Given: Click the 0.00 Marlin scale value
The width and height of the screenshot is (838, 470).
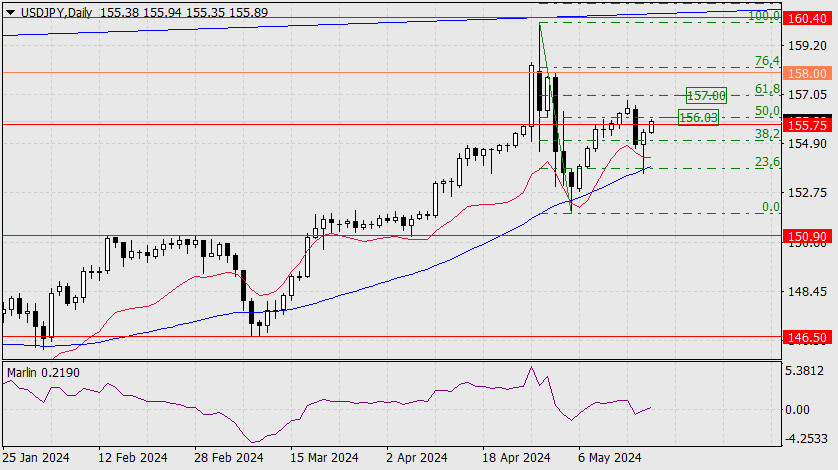Looking at the screenshot, I should point(798,410).
